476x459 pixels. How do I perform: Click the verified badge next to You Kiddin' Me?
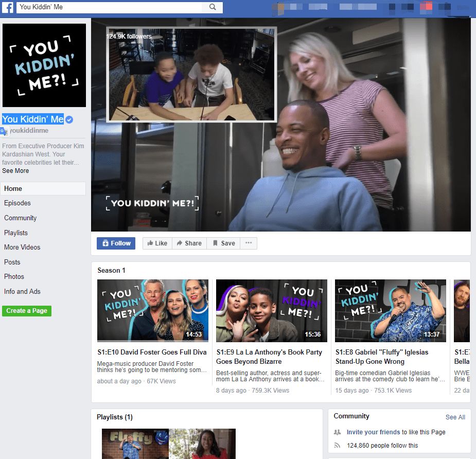pos(69,119)
